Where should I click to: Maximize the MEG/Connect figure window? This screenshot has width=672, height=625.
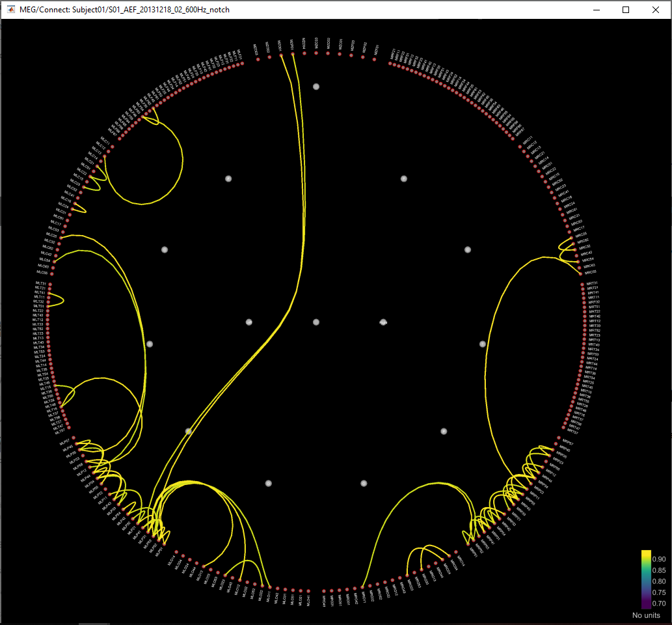pos(625,10)
